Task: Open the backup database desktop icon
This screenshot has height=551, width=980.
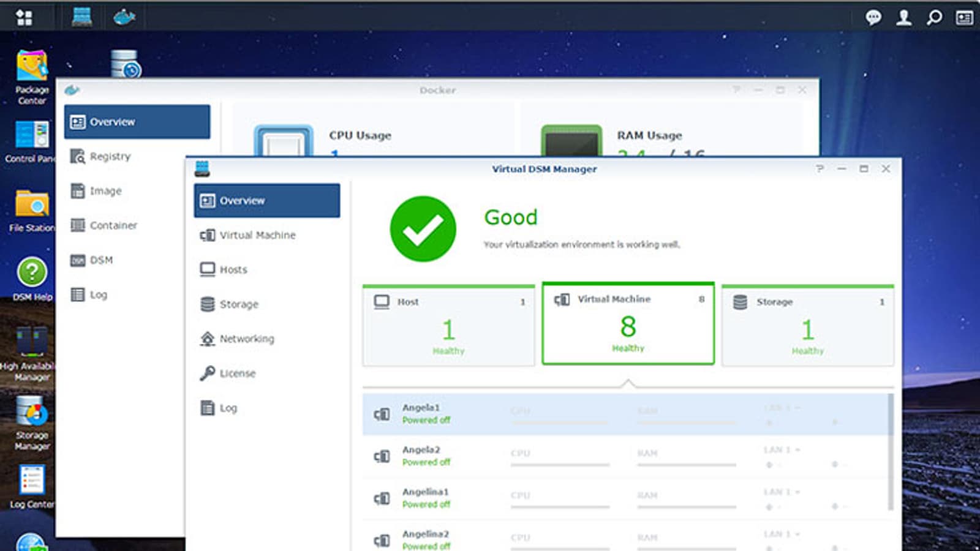Action: point(126,64)
